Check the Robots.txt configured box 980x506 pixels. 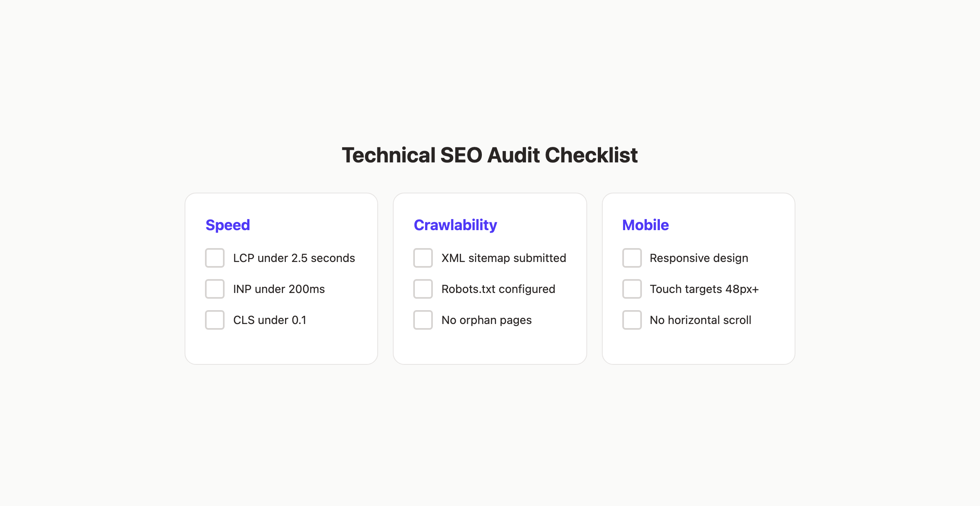pos(423,289)
